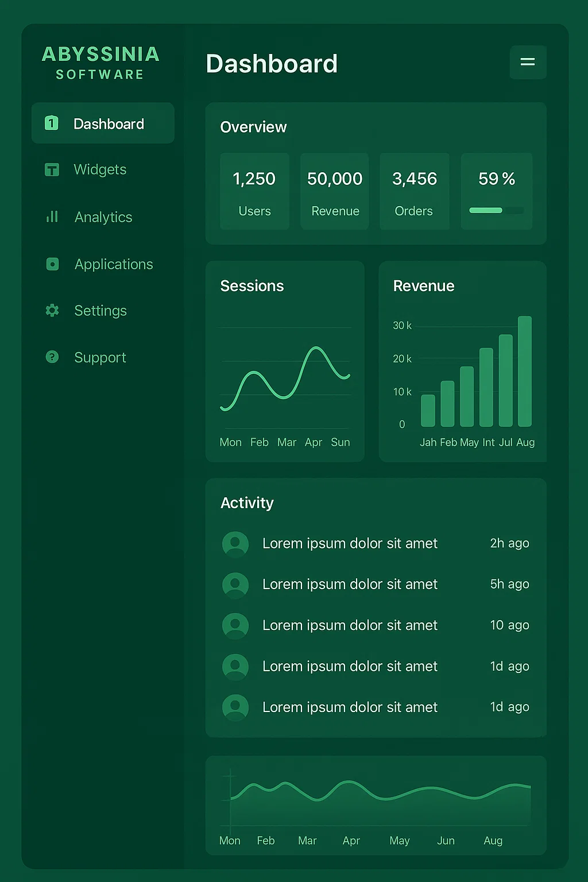This screenshot has height=882, width=588.
Task: Open the hamburger menu button
Action: click(527, 62)
